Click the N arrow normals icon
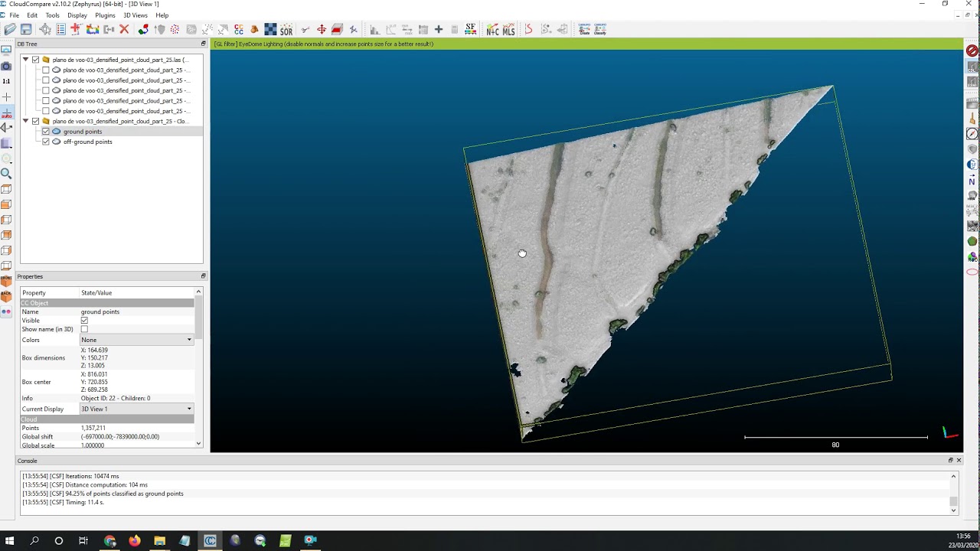The image size is (980, 551). pos(972,181)
